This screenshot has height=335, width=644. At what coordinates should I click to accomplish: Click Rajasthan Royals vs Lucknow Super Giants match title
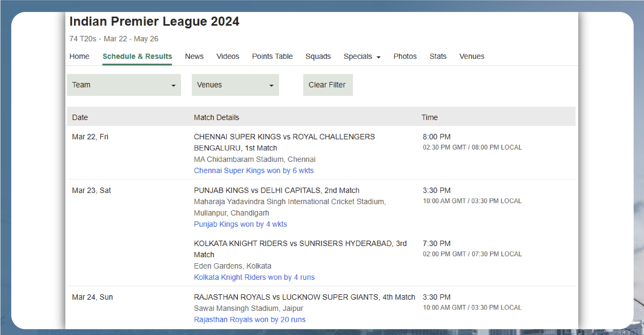click(304, 297)
